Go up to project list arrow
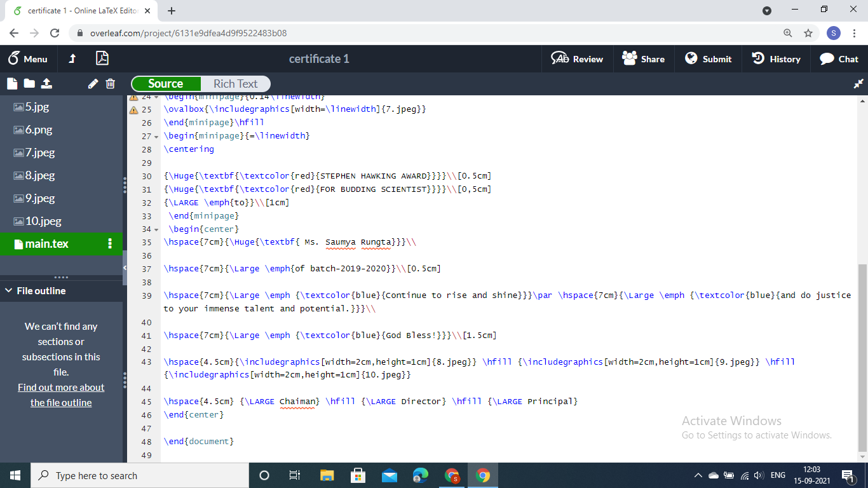Image resolution: width=868 pixels, height=488 pixels. (72, 59)
